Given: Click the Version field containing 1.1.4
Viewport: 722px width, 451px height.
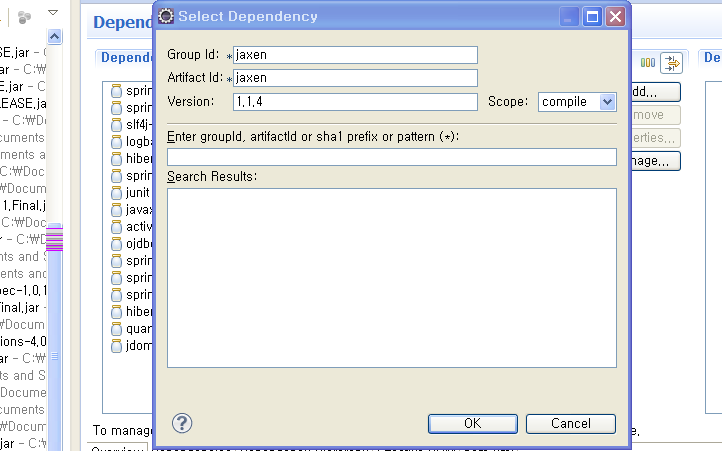Looking at the screenshot, I should pyautogui.click(x=354, y=101).
